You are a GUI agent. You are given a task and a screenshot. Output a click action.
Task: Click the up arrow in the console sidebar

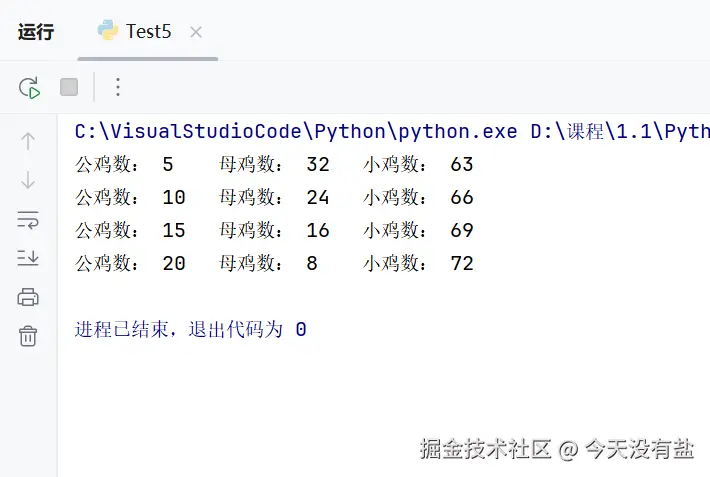pos(28,141)
